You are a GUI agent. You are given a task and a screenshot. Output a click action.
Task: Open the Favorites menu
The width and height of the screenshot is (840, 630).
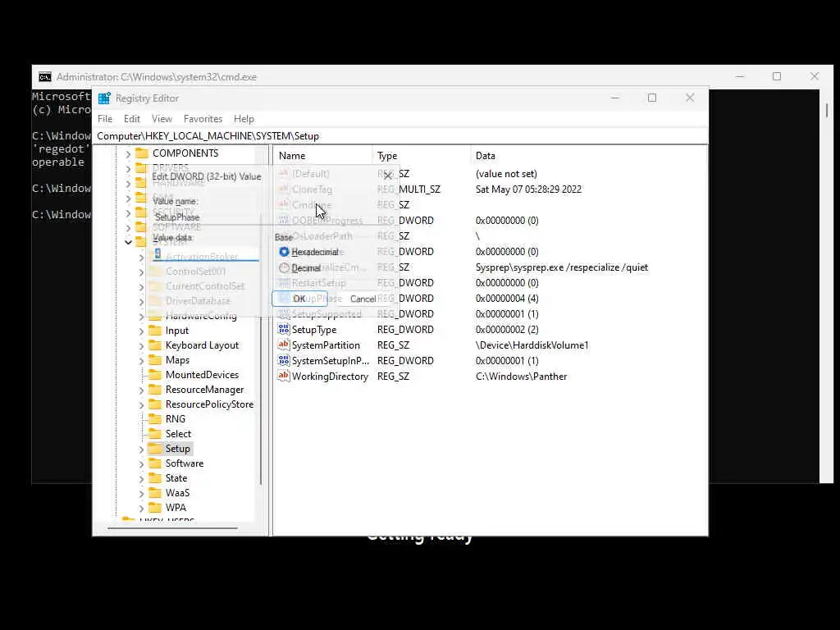point(203,118)
